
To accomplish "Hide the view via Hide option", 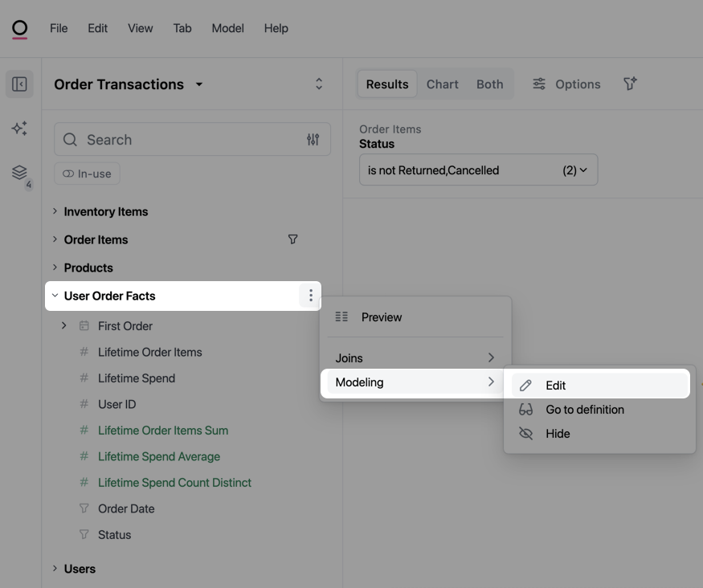I will coord(558,434).
